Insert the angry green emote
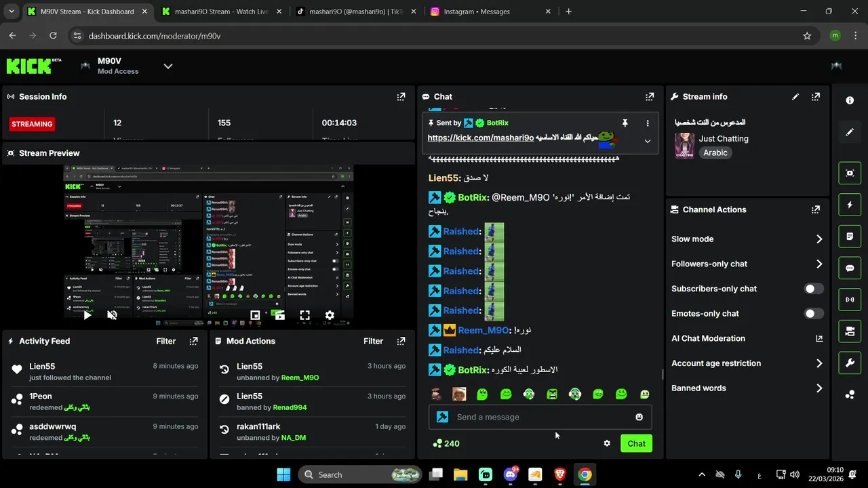This screenshot has height=488, width=868. click(x=552, y=394)
